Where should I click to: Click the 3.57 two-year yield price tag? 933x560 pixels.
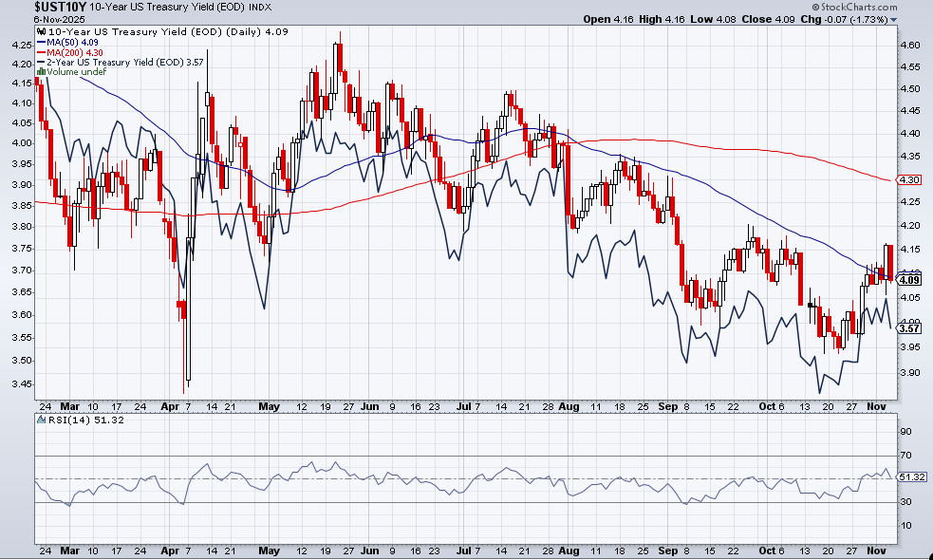(x=910, y=328)
